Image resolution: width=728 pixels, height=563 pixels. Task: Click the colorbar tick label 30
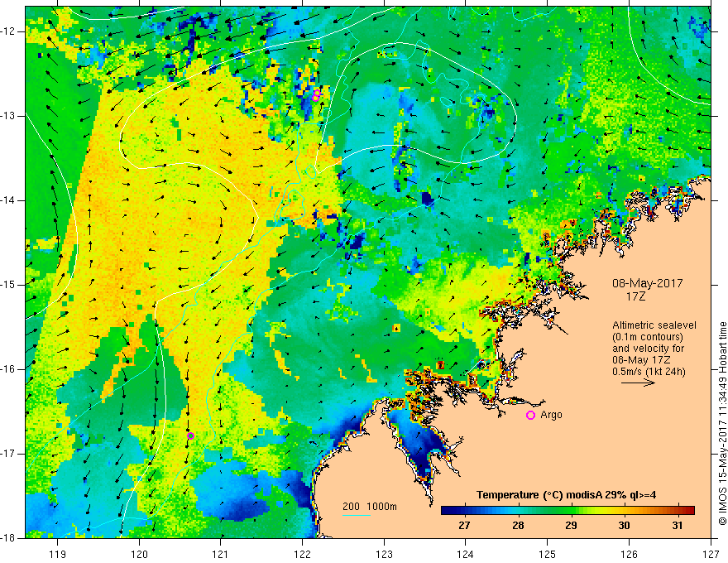coord(624,526)
